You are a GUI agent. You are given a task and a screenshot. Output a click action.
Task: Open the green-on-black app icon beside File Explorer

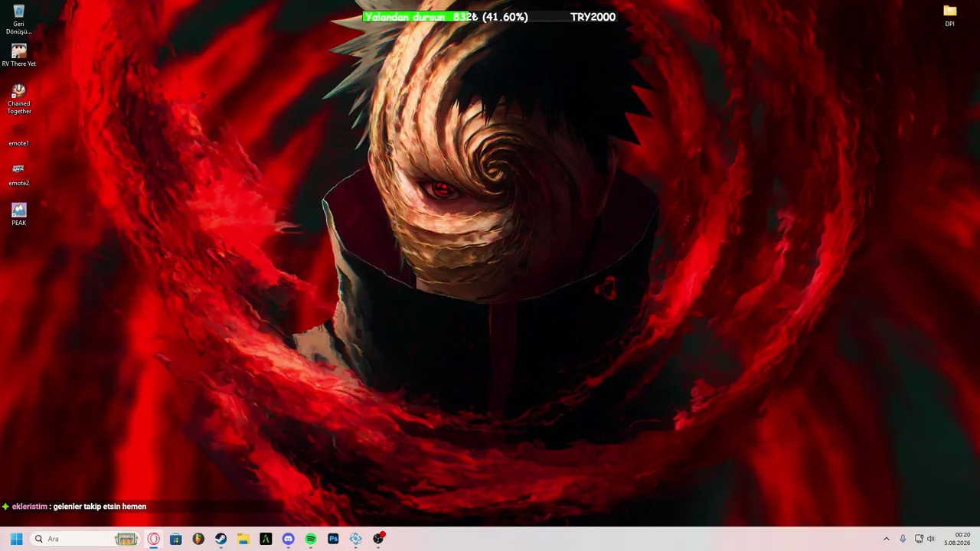(x=266, y=539)
